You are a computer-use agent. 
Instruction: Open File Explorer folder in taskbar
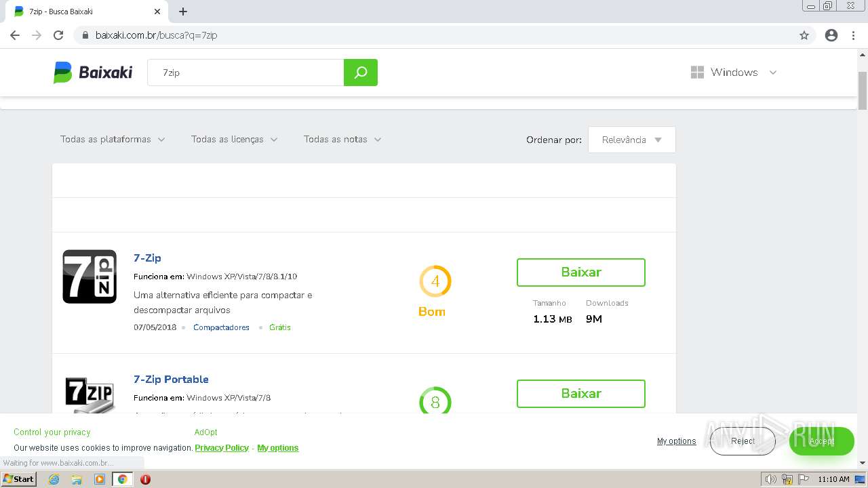77,479
